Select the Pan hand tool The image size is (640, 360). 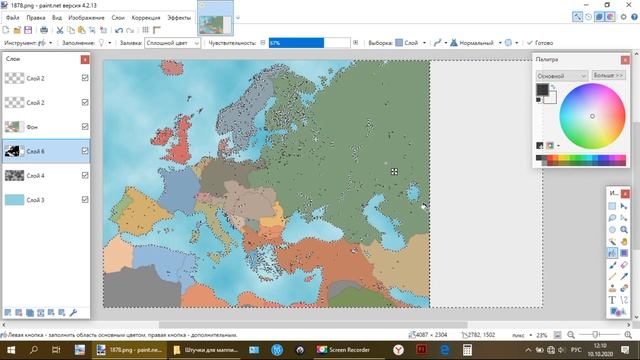pos(624,242)
